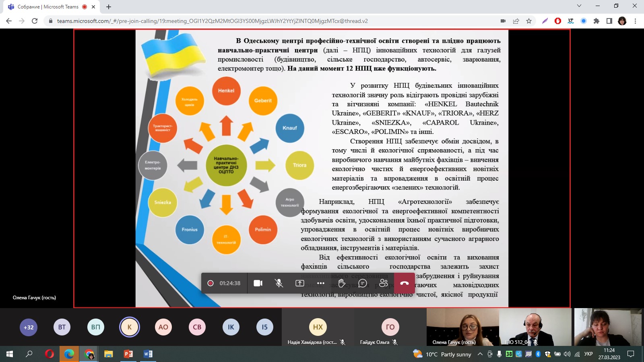Open the clock and calendar flyout
The height and width of the screenshot is (362, 644).
[x=609, y=354]
